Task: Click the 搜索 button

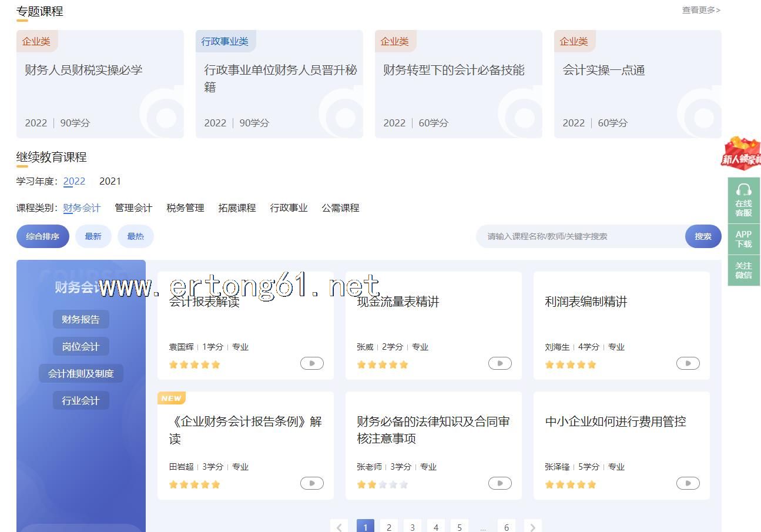Action: (703, 236)
